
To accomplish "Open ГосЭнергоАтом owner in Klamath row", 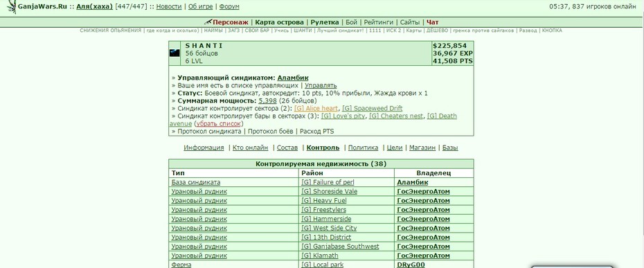I will [x=423, y=256].
